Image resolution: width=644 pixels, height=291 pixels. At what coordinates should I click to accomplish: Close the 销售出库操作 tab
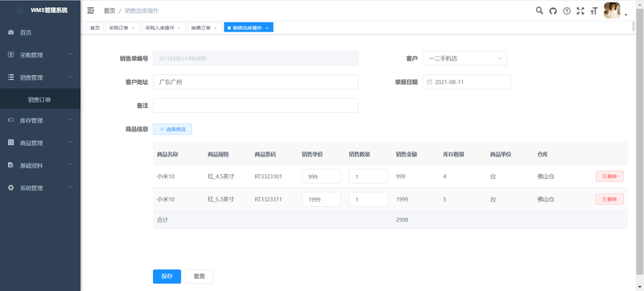click(x=266, y=28)
